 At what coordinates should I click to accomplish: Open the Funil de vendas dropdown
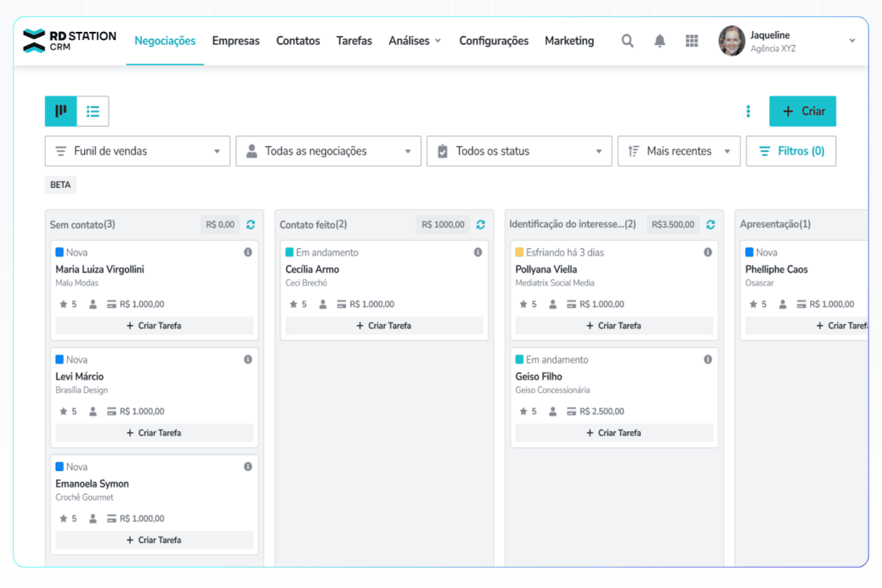[136, 151]
